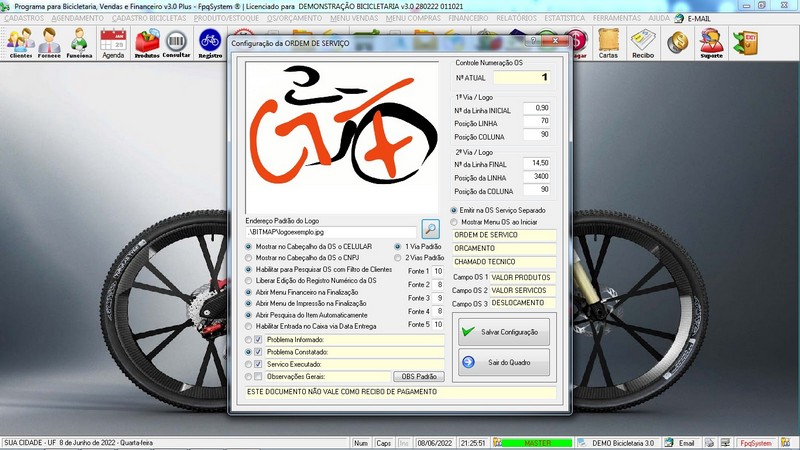This screenshot has width=800, height=450.
Task: Uncheck the Serviço Executado checkbox
Action: pyautogui.click(x=258, y=364)
